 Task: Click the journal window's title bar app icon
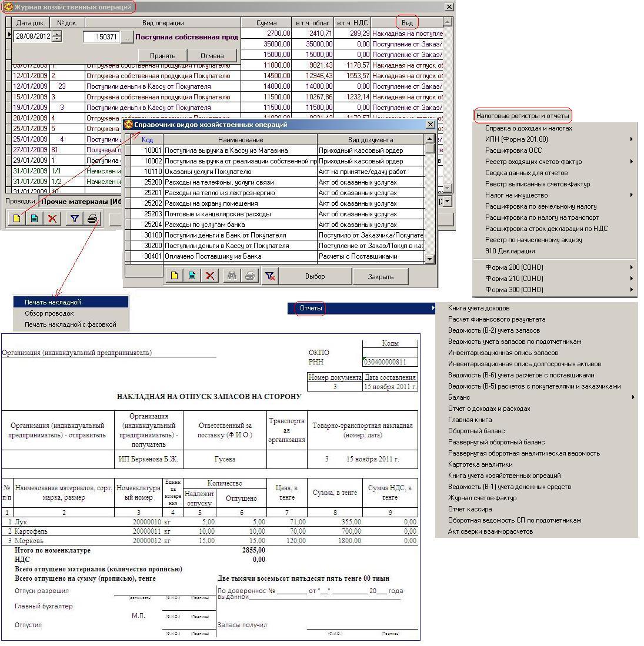tap(8, 7)
